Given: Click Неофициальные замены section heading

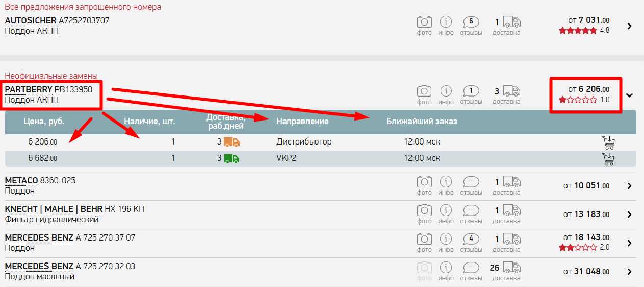Looking at the screenshot, I should [x=51, y=76].
